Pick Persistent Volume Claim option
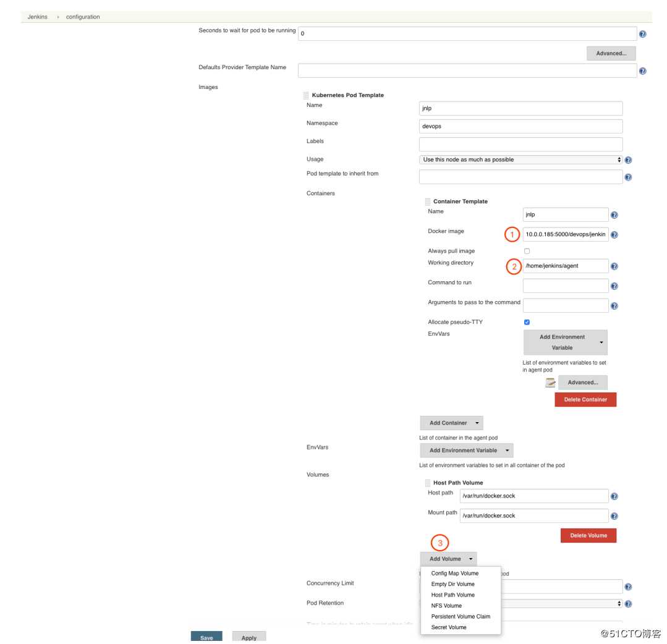Image resolution: width=667 pixels, height=644 pixels. (x=461, y=616)
